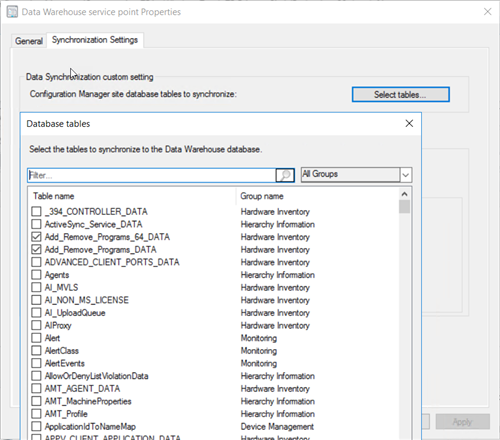This screenshot has width=500, height=440.
Task: Check the AMT_AGENT_DATA checkbox
Action: tap(36, 389)
